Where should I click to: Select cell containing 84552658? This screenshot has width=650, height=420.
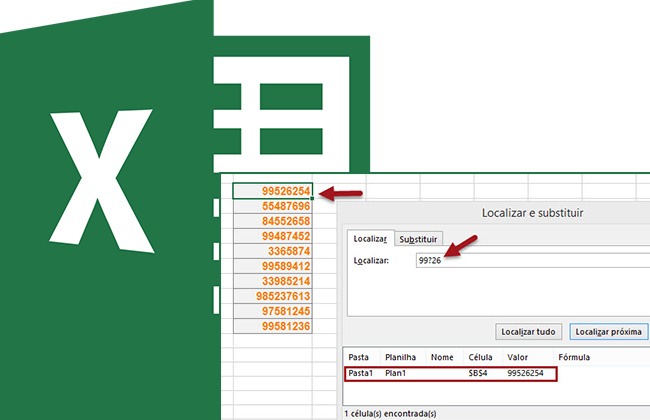273,221
